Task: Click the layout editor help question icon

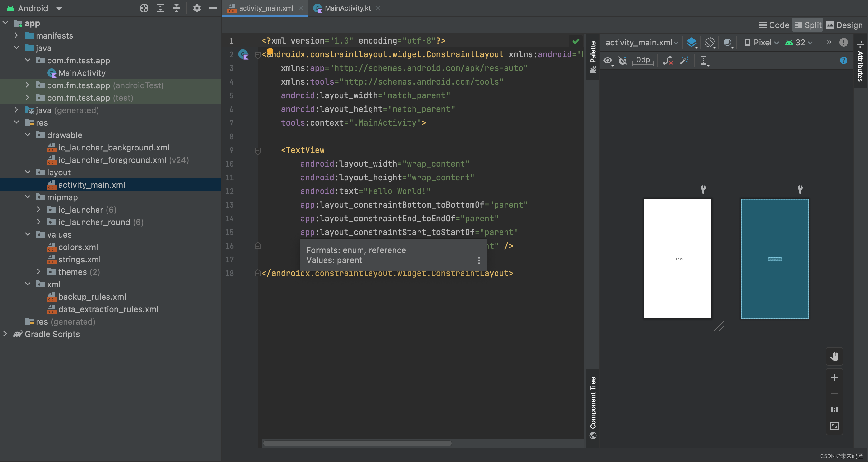Action: coord(843,60)
